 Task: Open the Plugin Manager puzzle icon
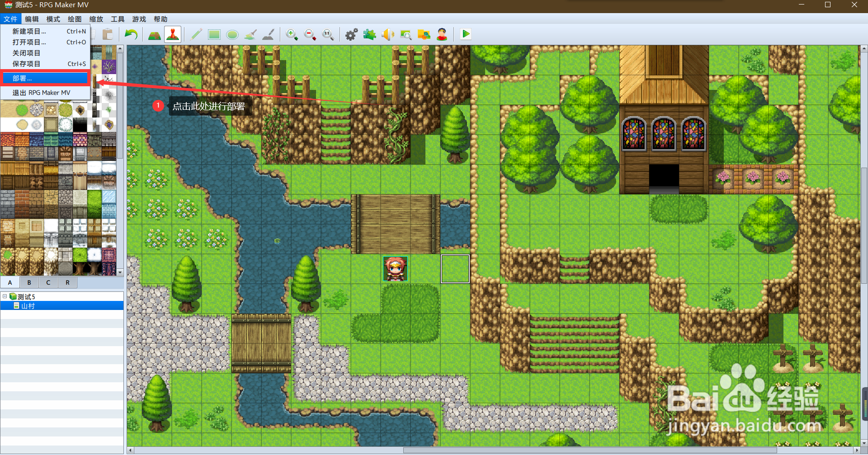click(x=369, y=34)
